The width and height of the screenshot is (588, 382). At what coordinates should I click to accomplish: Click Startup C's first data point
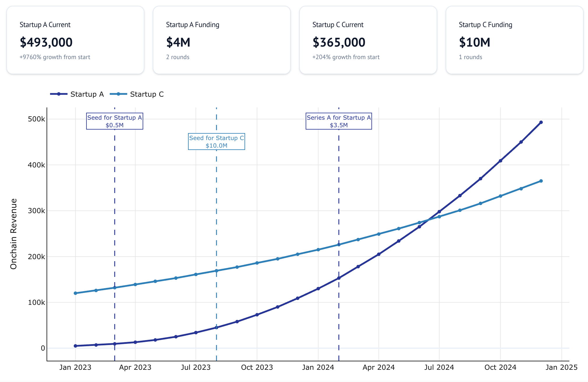click(x=75, y=293)
